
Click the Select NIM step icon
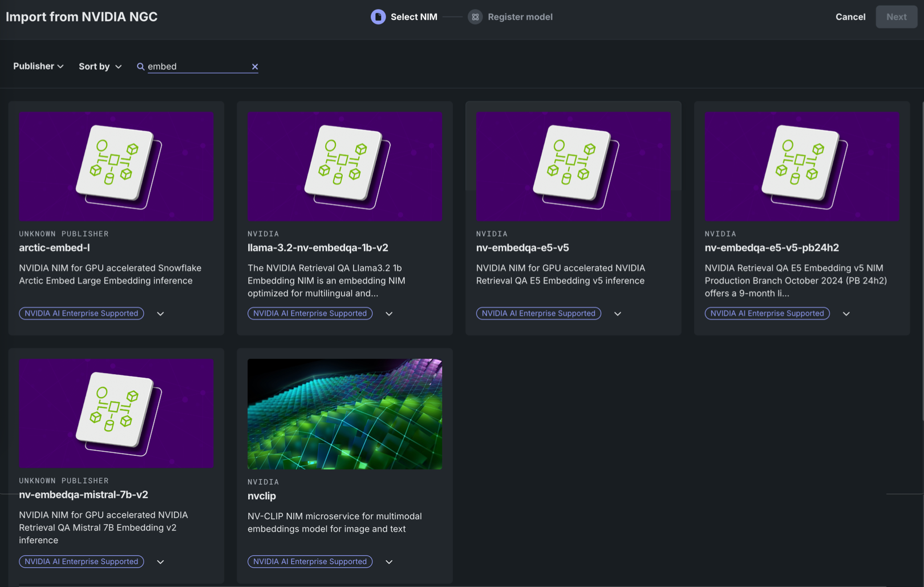(378, 17)
